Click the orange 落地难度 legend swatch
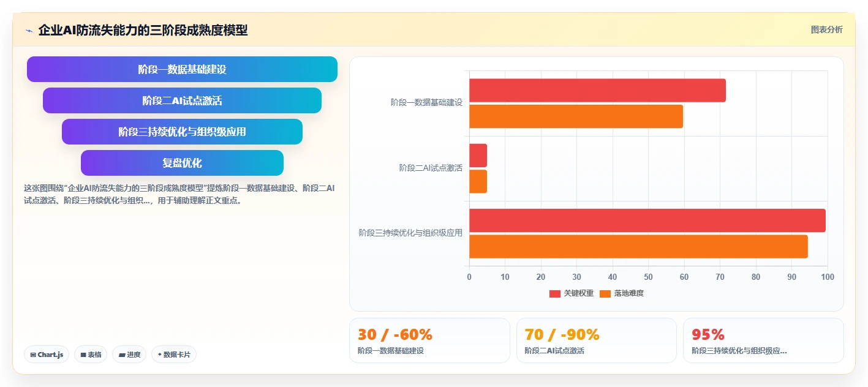 pyautogui.click(x=605, y=294)
